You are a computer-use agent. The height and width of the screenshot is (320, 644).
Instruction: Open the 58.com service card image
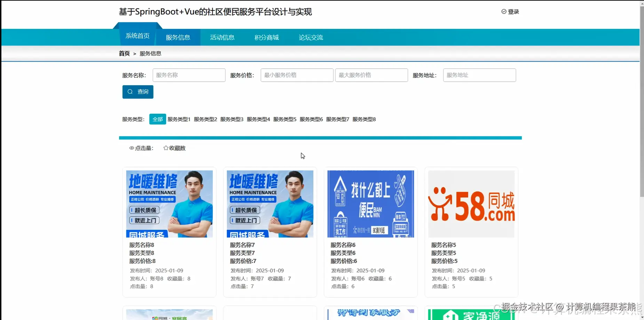pos(471,204)
